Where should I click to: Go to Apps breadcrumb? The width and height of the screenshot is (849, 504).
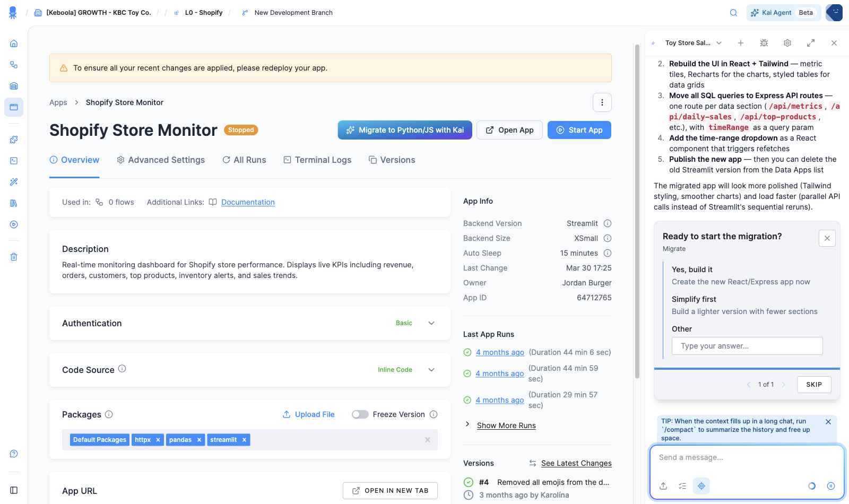[58, 102]
